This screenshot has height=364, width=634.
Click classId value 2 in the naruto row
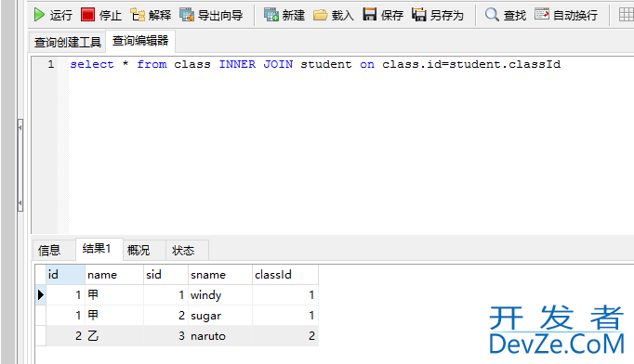pos(285,336)
